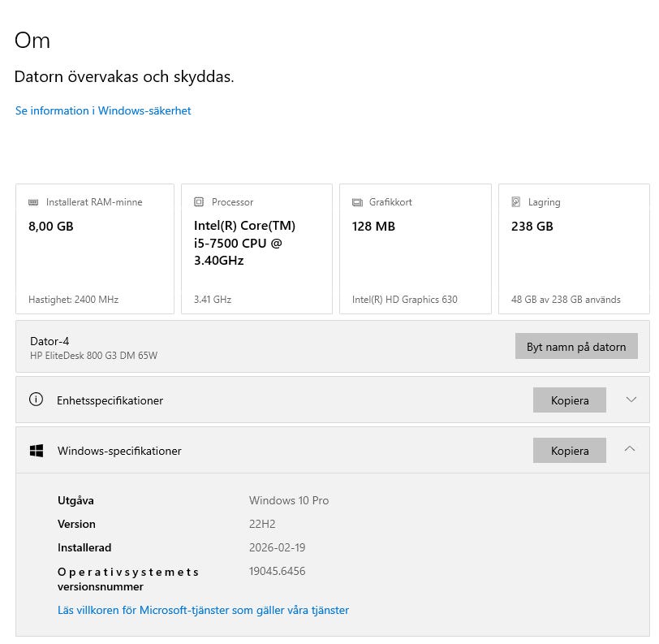Click the RAM memory chip icon
The image size is (659, 644).
coord(33,202)
